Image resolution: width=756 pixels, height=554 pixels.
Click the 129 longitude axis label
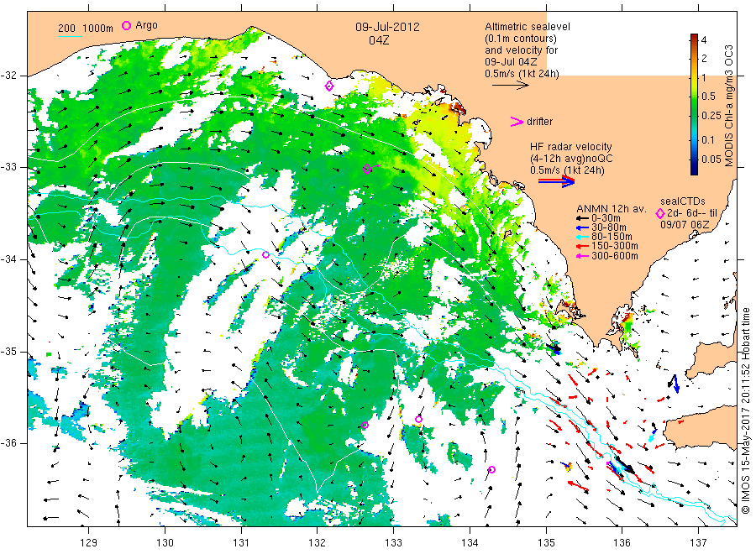point(89,543)
